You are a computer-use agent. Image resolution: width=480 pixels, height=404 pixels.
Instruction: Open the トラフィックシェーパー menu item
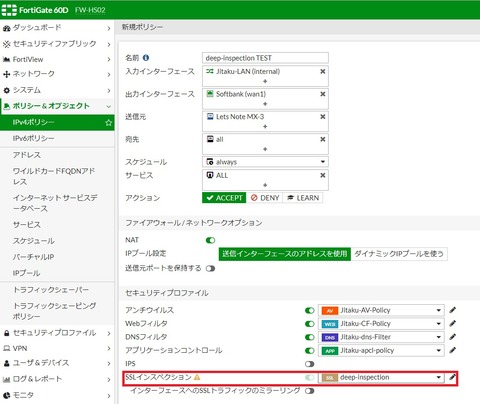(x=57, y=290)
